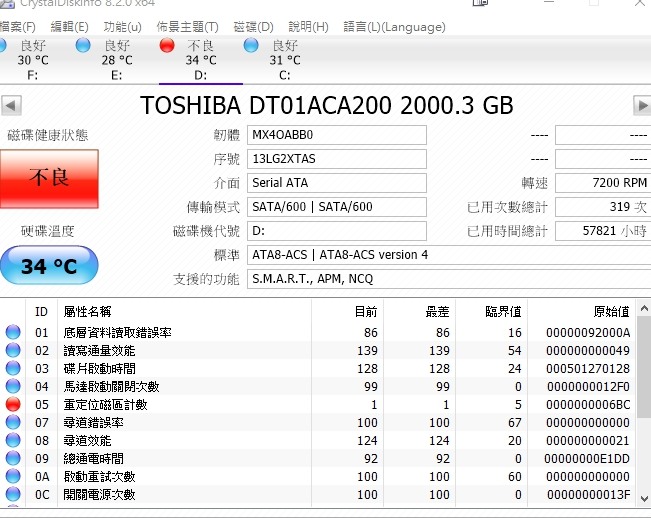This screenshot has height=518, width=651.
Task: Select the 總通電時間 attribute row
Action: 318,459
